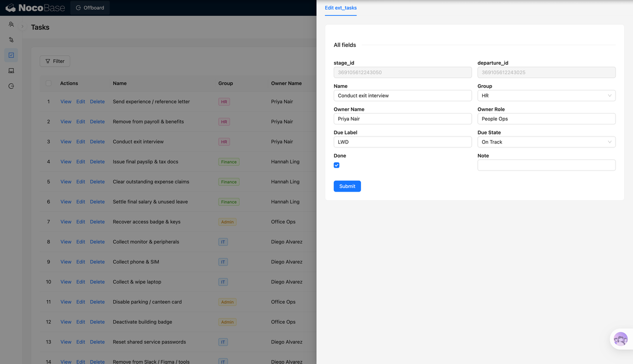Viewport: 633px width, 364px height.
Task: Click 'Reset shared service passwords' cell
Action: click(149, 342)
